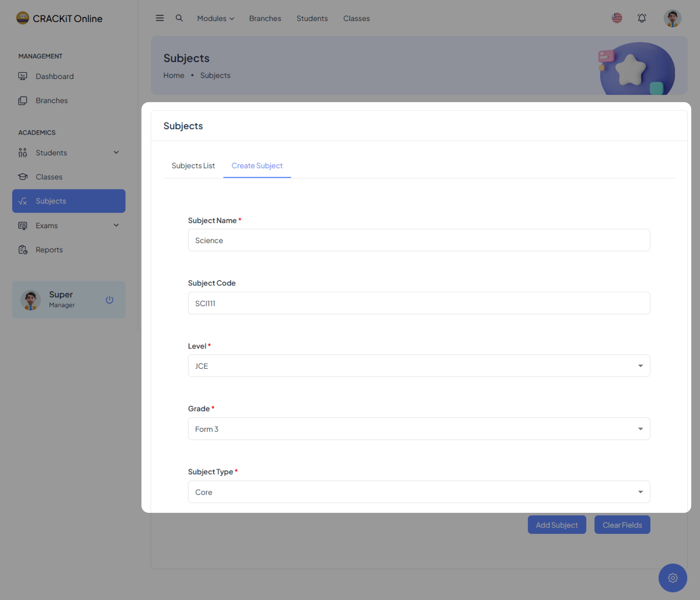700x600 pixels.
Task: Click the notification bell icon
Action: (x=641, y=18)
